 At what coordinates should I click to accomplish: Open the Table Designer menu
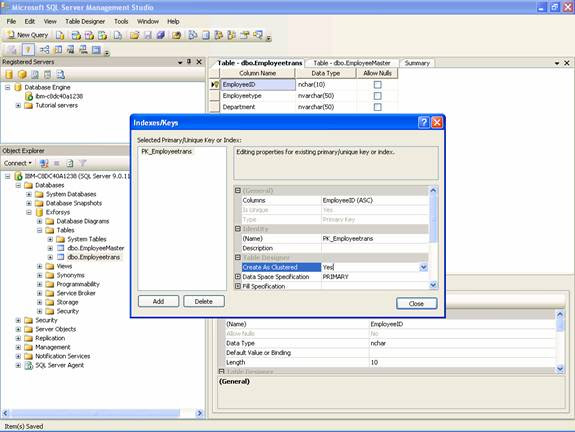pyautogui.click(x=85, y=21)
